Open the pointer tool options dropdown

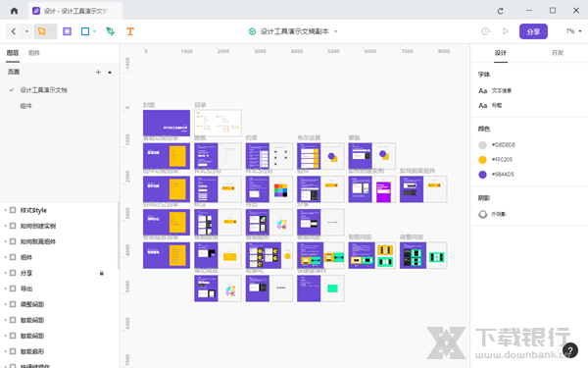coord(52,31)
